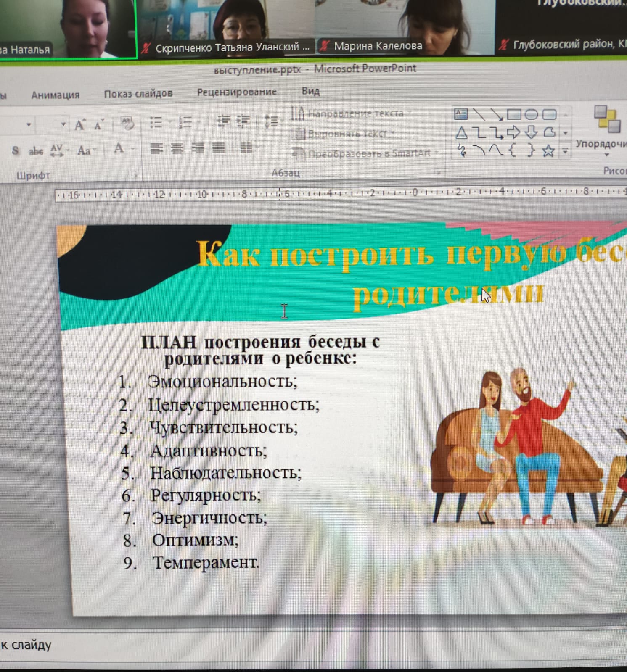The width and height of the screenshot is (627, 672).
Task: Enable center text alignment
Action: pyautogui.click(x=177, y=148)
